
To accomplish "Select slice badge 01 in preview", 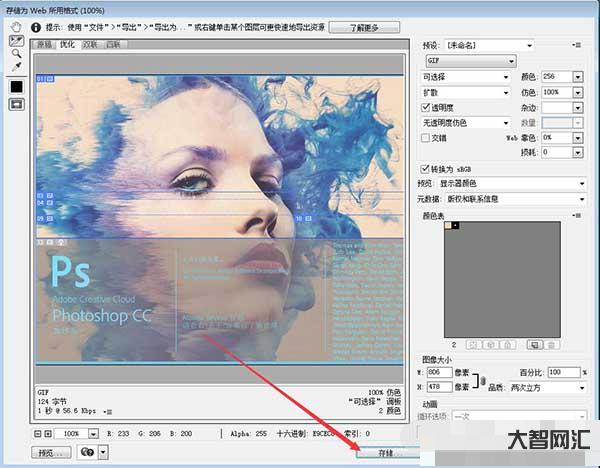I will tap(45, 79).
